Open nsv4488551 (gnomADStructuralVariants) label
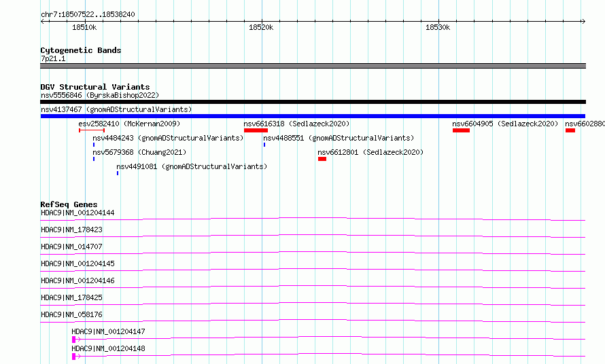The height and width of the screenshot is (364, 605). [339, 138]
